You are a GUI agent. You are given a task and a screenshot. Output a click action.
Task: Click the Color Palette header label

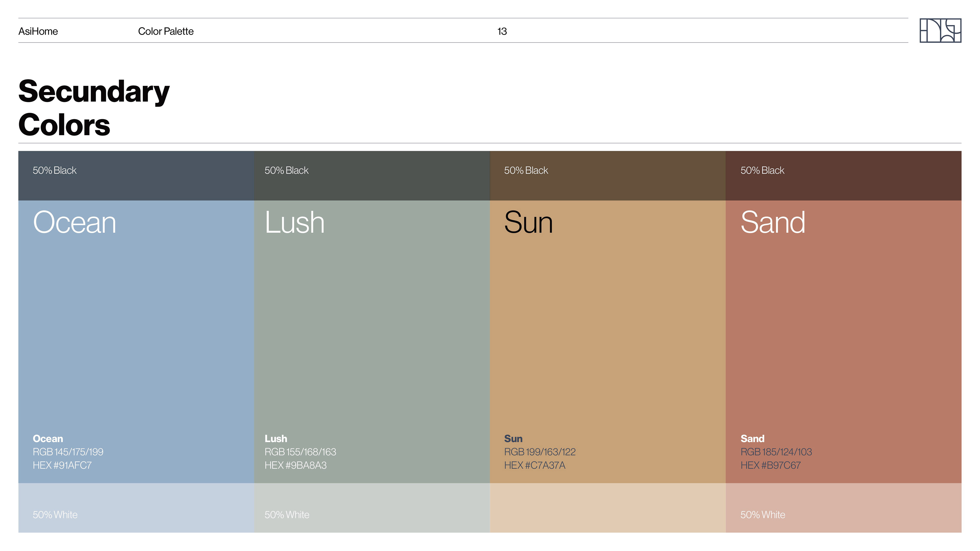coord(165,31)
